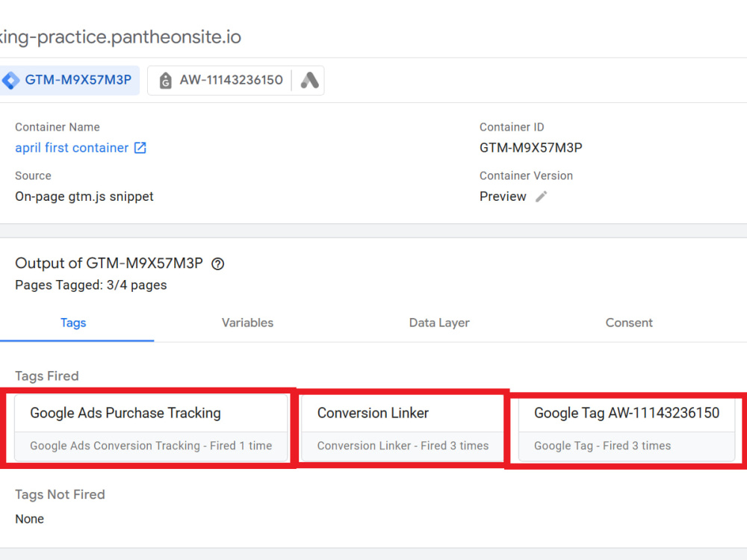Viewport: 747px width, 560px height.
Task: Click the Google tag icon beside AW-11143236150
Action: click(x=165, y=81)
